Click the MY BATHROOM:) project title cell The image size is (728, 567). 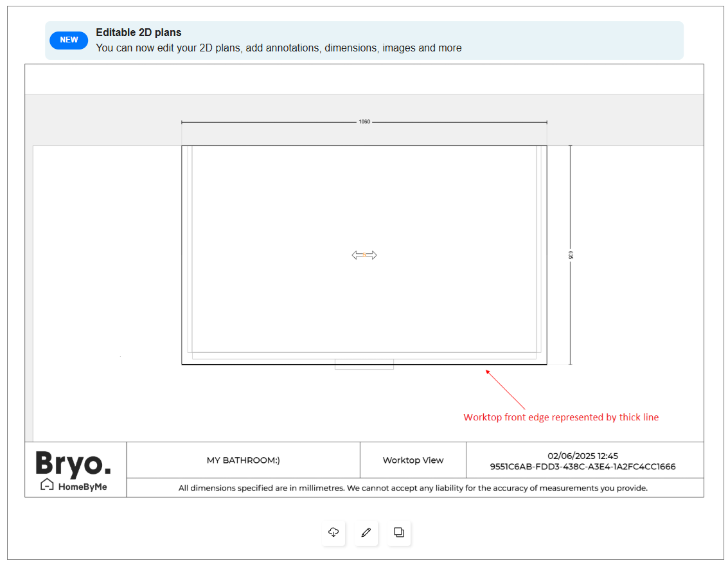pos(243,460)
